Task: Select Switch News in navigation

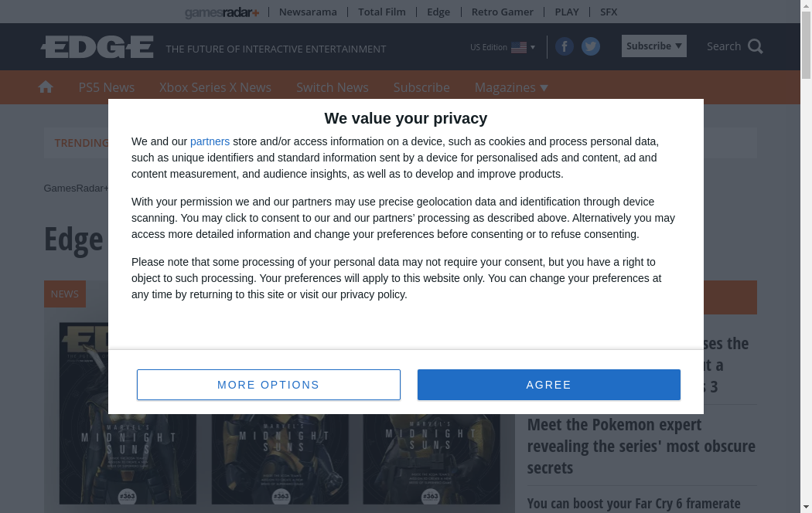Action: click(x=333, y=87)
